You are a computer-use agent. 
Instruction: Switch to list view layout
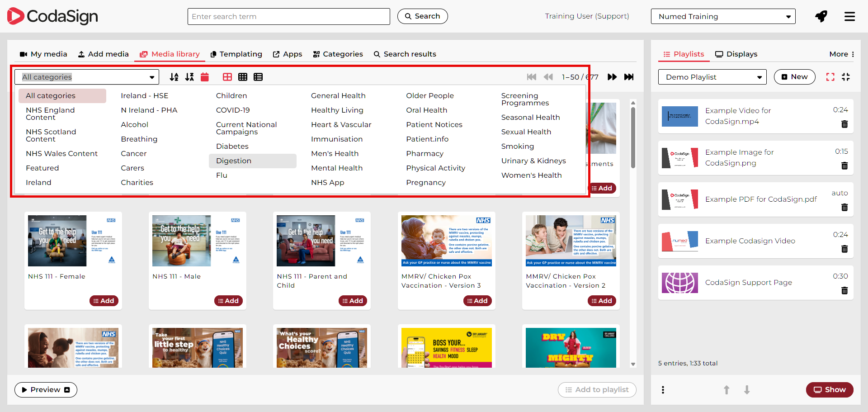tap(258, 77)
